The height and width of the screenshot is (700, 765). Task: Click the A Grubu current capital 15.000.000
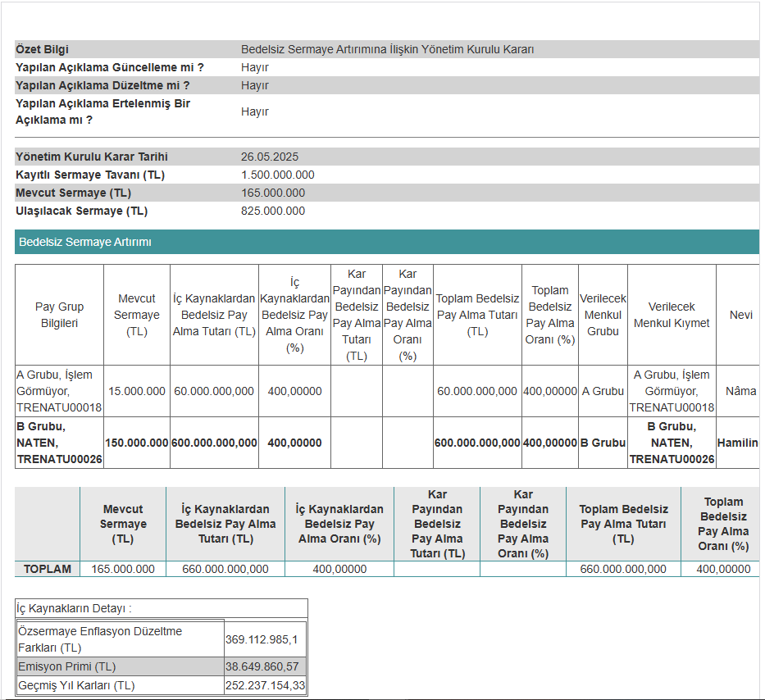(137, 391)
